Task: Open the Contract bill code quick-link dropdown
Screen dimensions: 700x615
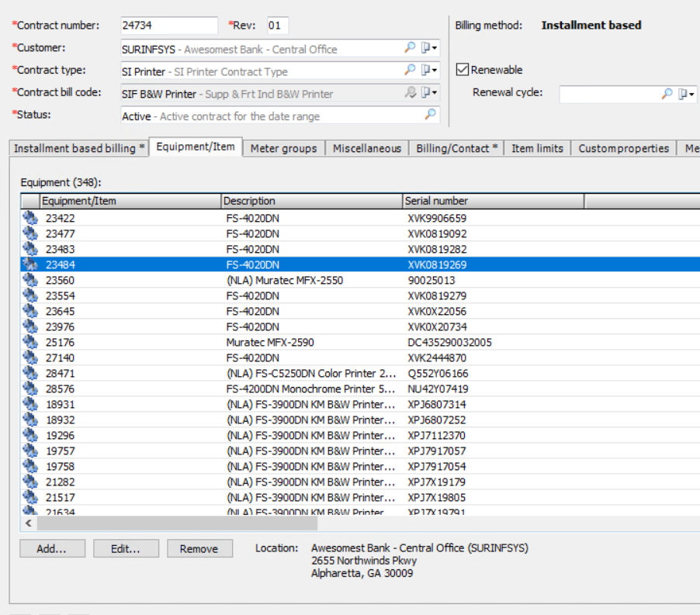Action: point(429,92)
